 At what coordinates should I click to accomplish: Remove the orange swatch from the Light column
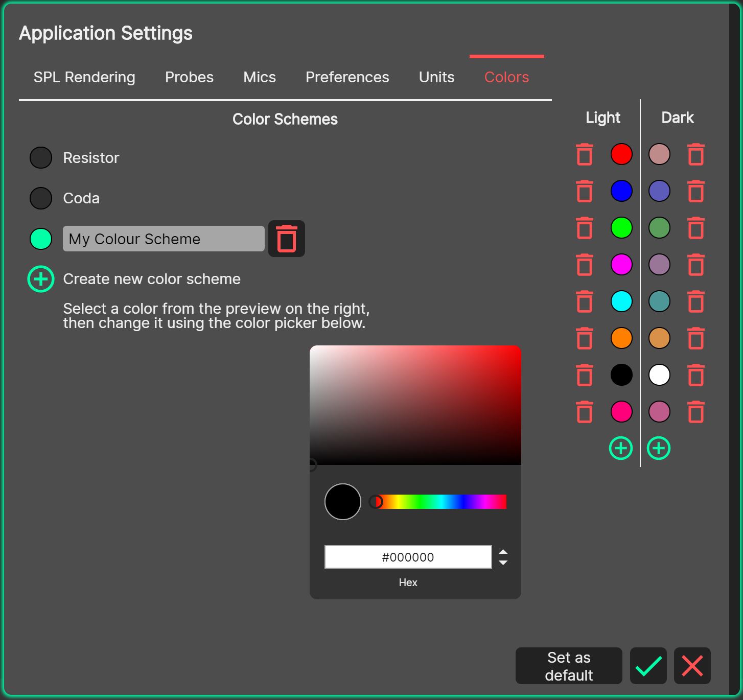pos(584,338)
